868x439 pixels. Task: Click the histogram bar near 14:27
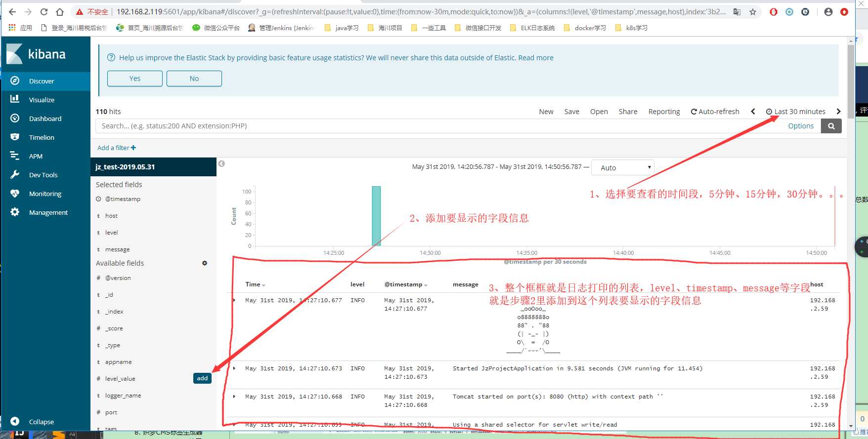tap(376, 216)
